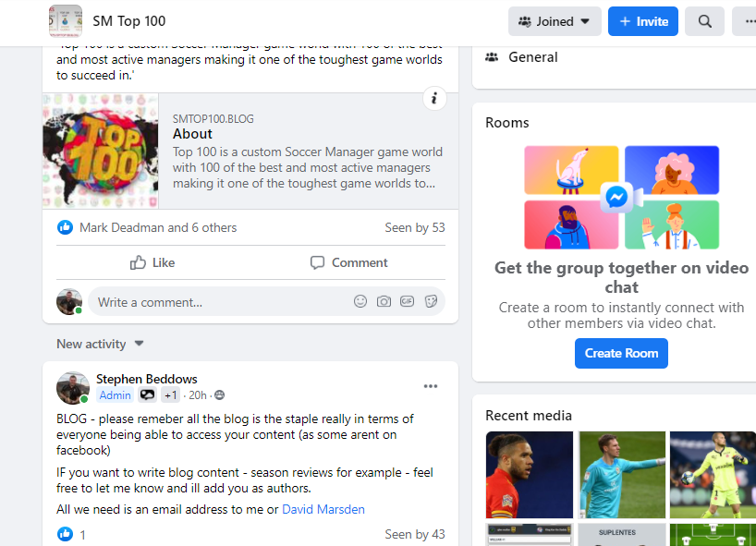Click the search magnifier icon

point(704,21)
